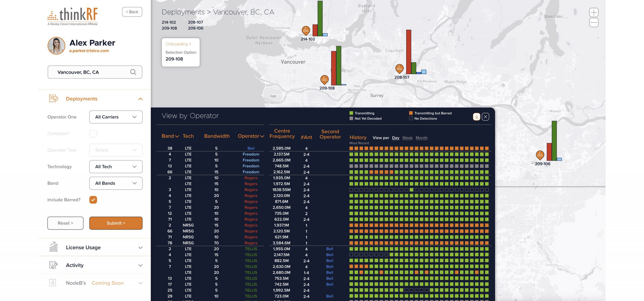This screenshot has height=301, width=644.
Task: Click the 209-106 deployment in header list
Action: click(x=195, y=28)
